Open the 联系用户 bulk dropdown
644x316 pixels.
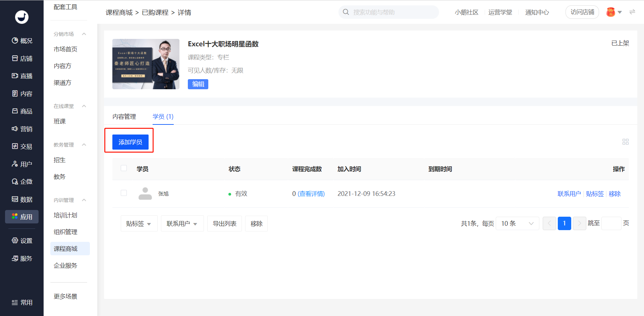tap(182, 223)
